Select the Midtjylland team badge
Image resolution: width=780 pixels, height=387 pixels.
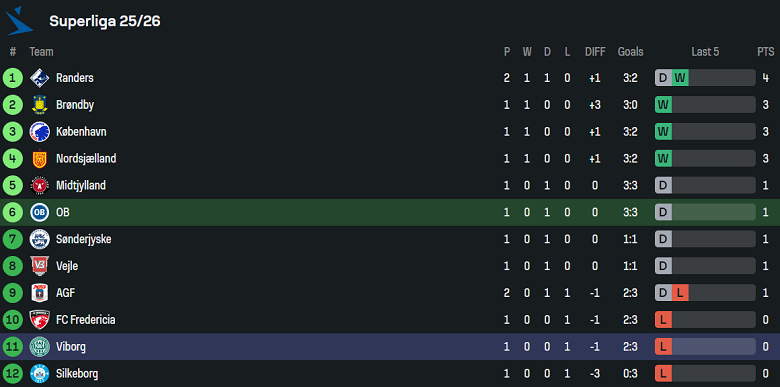(x=39, y=186)
